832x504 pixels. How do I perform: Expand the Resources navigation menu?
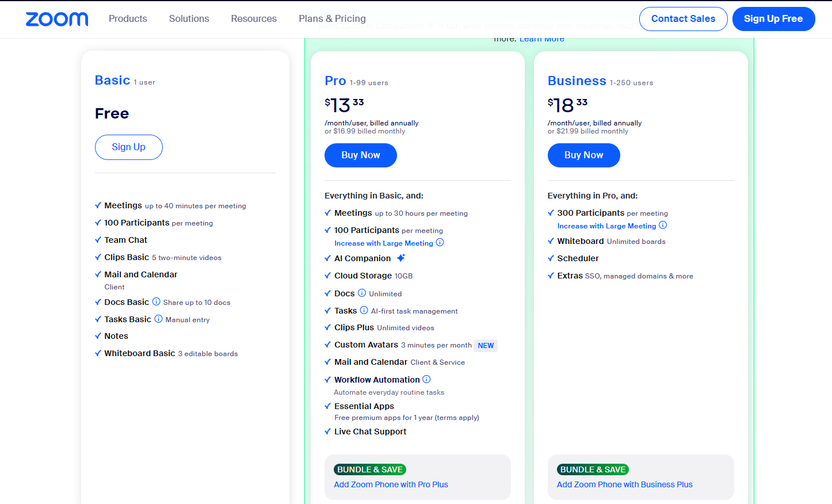click(254, 19)
